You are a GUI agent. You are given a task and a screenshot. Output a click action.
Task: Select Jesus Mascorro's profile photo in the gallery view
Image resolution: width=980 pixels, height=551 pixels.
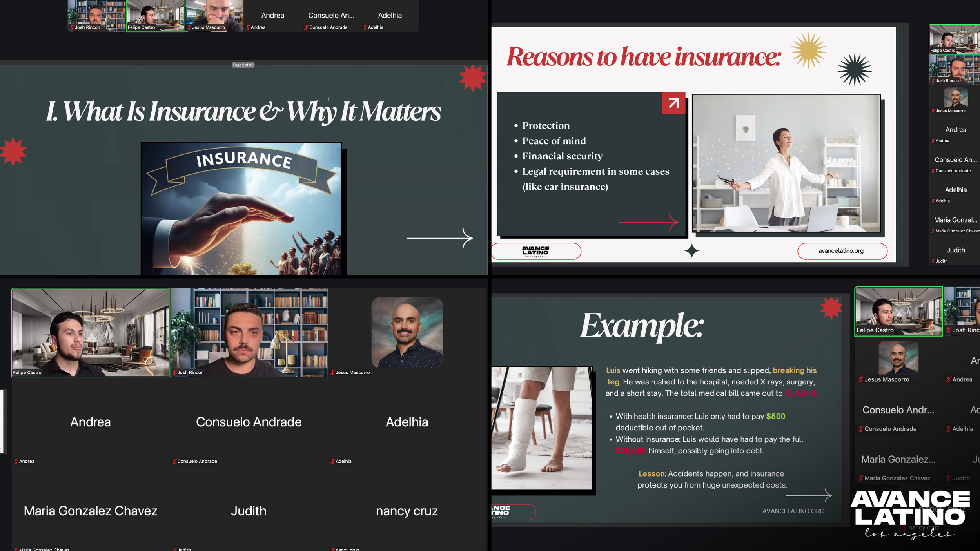point(407,332)
